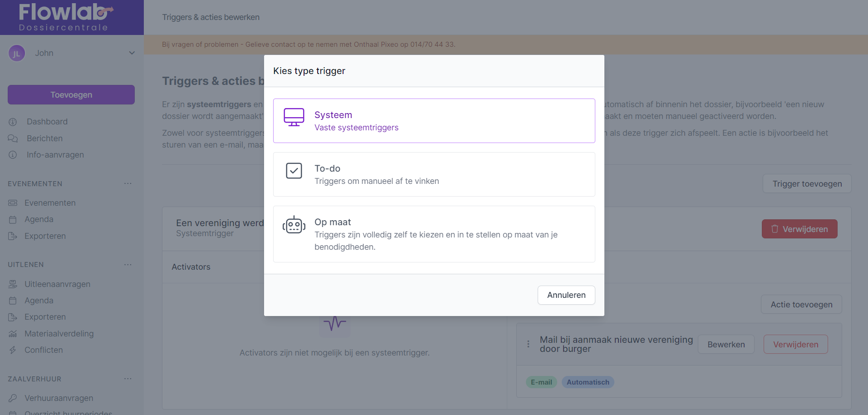Click the To-do checkmark icon
The height and width of the screenshot is (415, 868).
[294, 171]
